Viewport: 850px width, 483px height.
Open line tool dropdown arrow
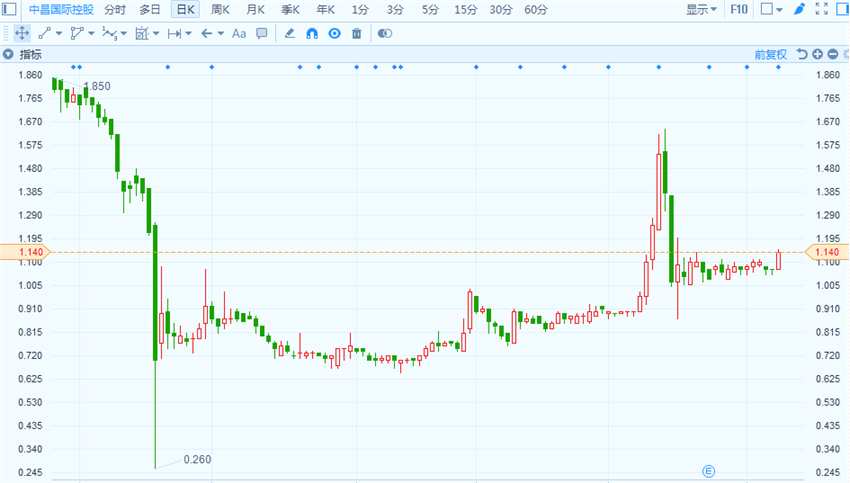tap(59, 34)
